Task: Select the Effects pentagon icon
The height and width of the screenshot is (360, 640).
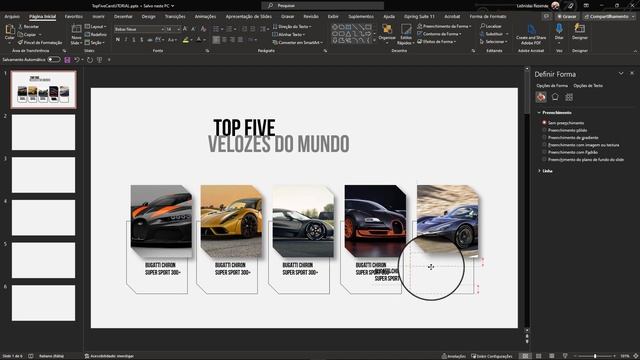Action: 555,97
